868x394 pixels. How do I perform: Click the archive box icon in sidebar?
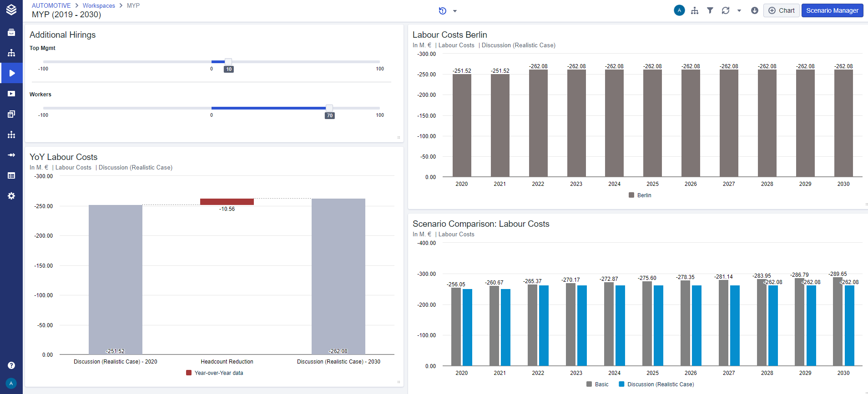point(11,32)
